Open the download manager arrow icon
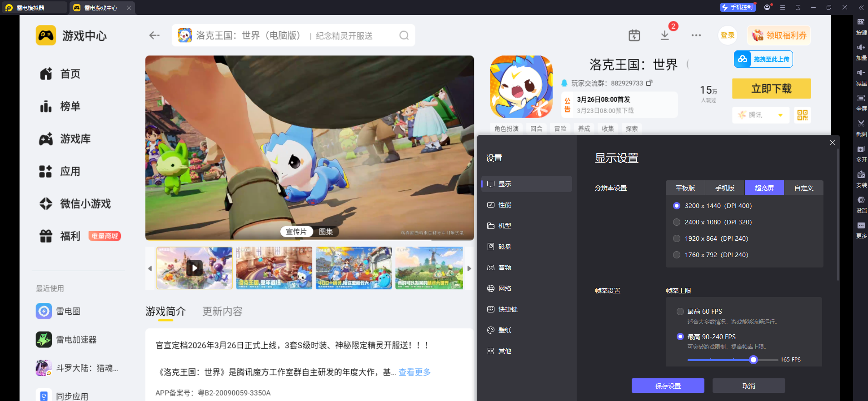The image size is (868, 401). point(665,35)
